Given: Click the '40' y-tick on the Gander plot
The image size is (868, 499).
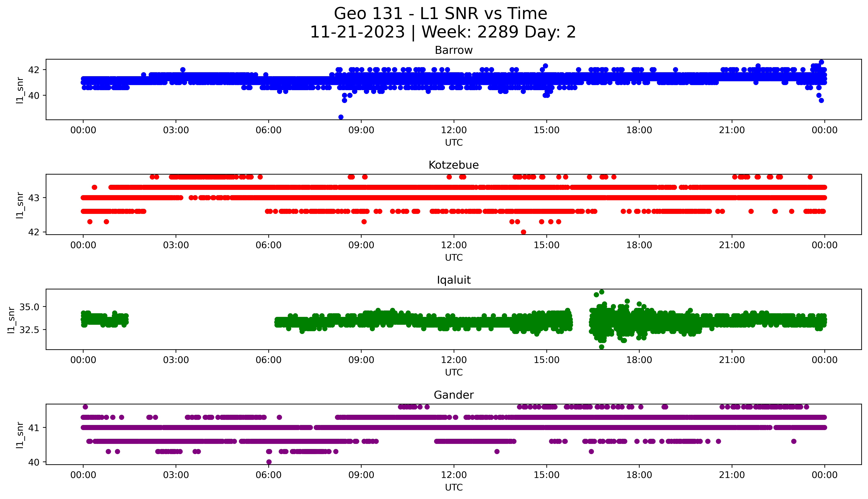Looking at the screenshot, I should point(34,462).
